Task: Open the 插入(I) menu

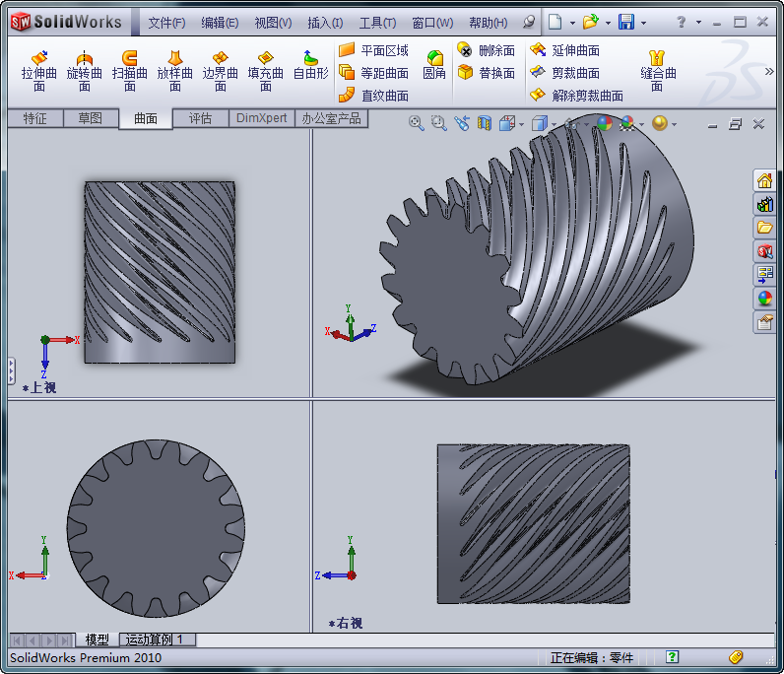Action: 325,23
